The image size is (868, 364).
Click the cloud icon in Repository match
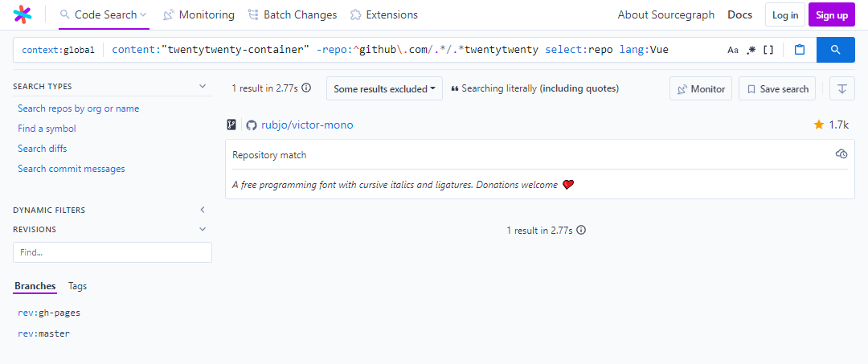coord(841,154)
